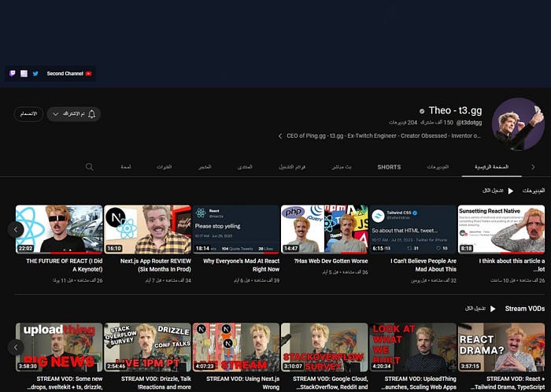Play all in the Videos section
Image resolution: width=551 pixels, height=392 pixels.
498,190
